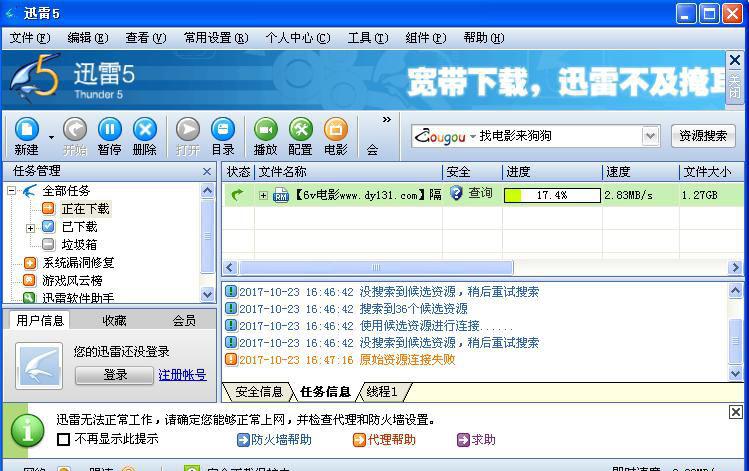Screen dimensions: 749x471
Task: Open the 编辑(E) menu
Action: [88, 38]
